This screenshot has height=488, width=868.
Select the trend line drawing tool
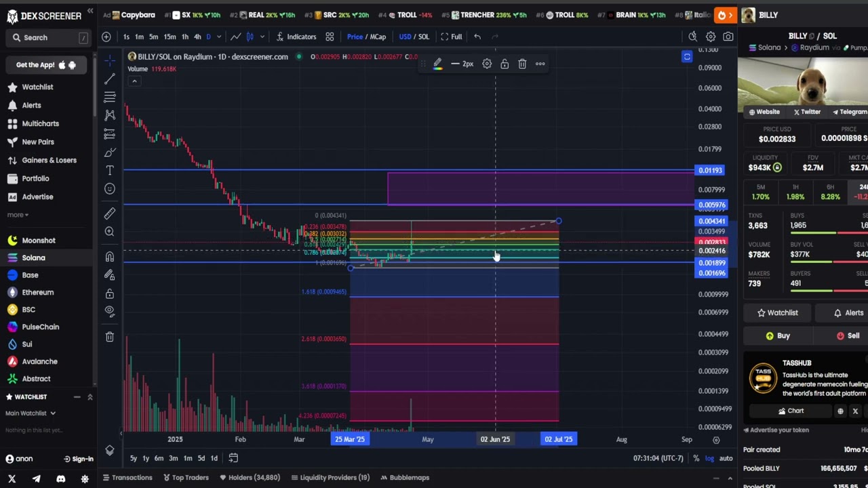[x=110, y=79]
